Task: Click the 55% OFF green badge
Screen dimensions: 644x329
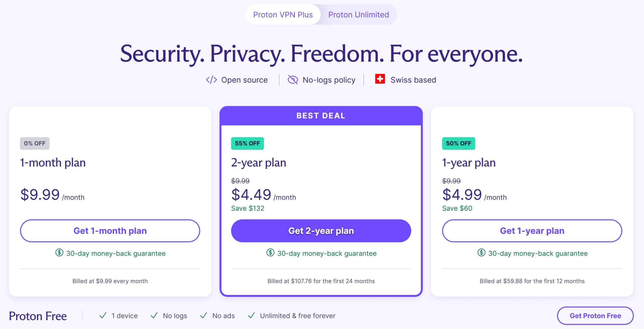Action: [x=248, y=143]
